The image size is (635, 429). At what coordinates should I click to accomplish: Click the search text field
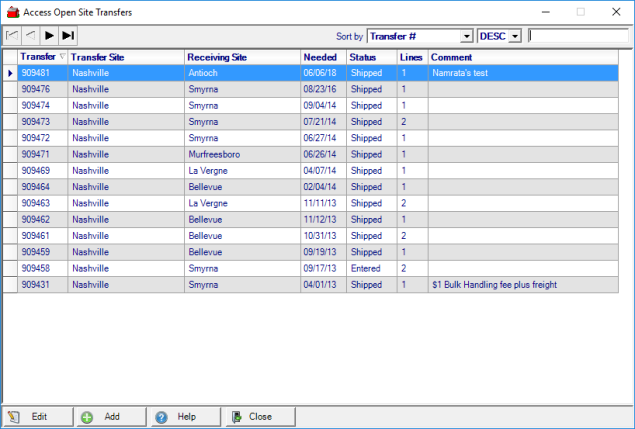coord(578,36)
